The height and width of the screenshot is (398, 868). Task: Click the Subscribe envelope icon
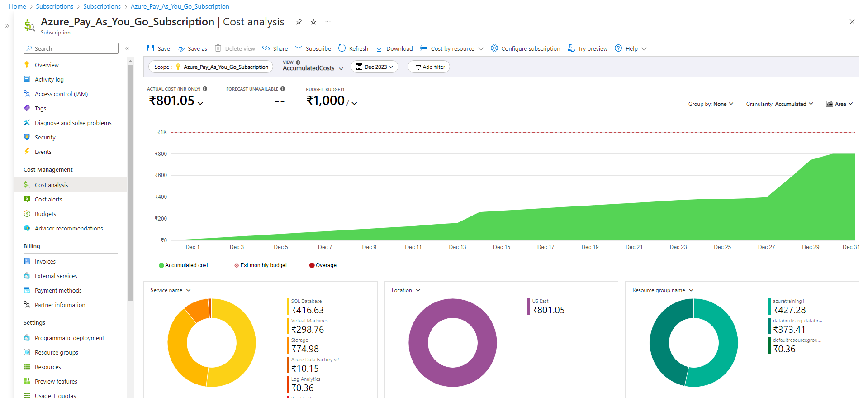point(299,48)
